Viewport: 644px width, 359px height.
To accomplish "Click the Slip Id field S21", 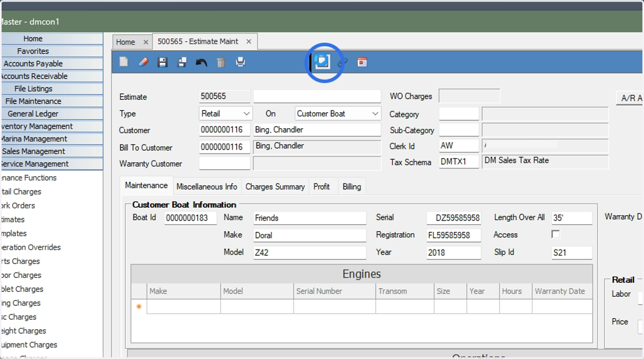I will tap(572, 252).
